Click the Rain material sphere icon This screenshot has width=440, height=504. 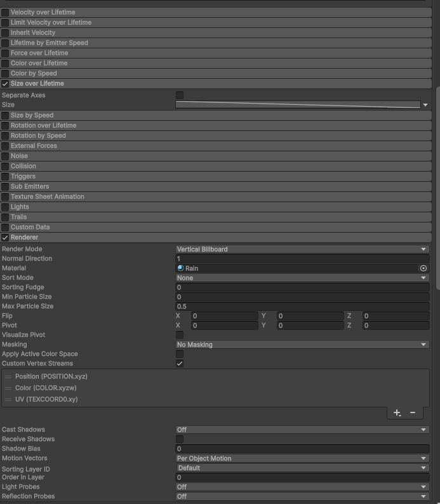[180, 268]
